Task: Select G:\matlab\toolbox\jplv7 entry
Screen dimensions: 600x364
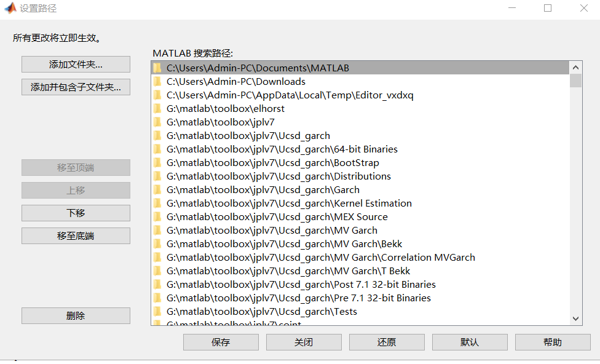Action: [x=360, y=122]
